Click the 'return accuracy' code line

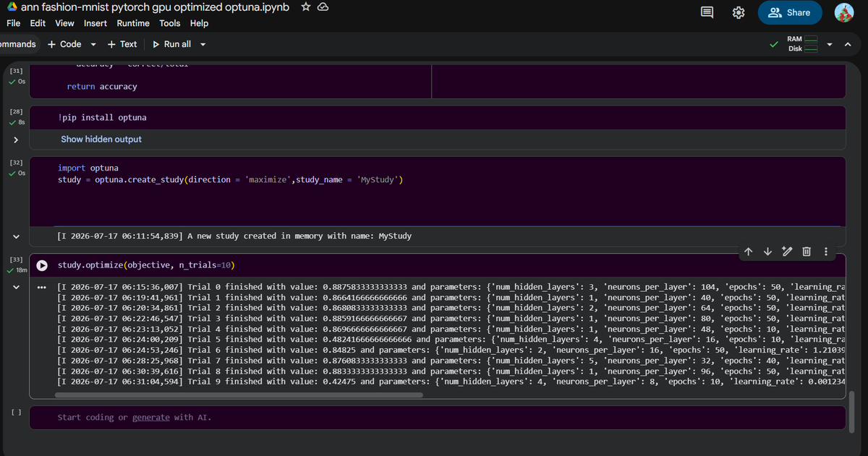[x=102, y=87]
